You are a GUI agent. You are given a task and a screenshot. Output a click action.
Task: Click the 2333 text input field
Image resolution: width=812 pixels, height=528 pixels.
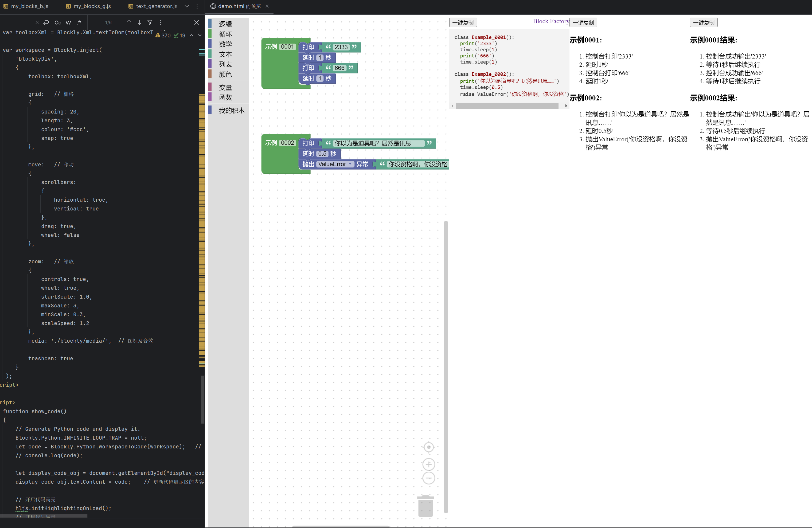coord(341,47)
